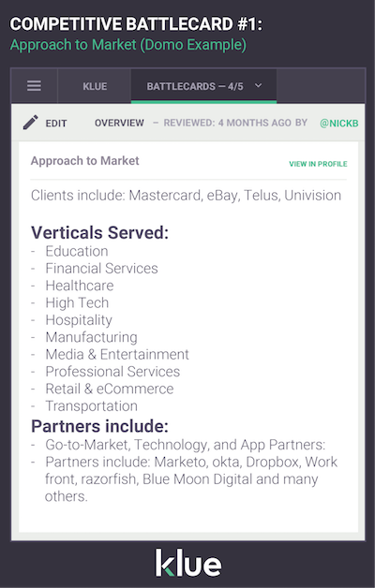
Task: Click the Approach to Market card title
Action: tap(84, 161)
